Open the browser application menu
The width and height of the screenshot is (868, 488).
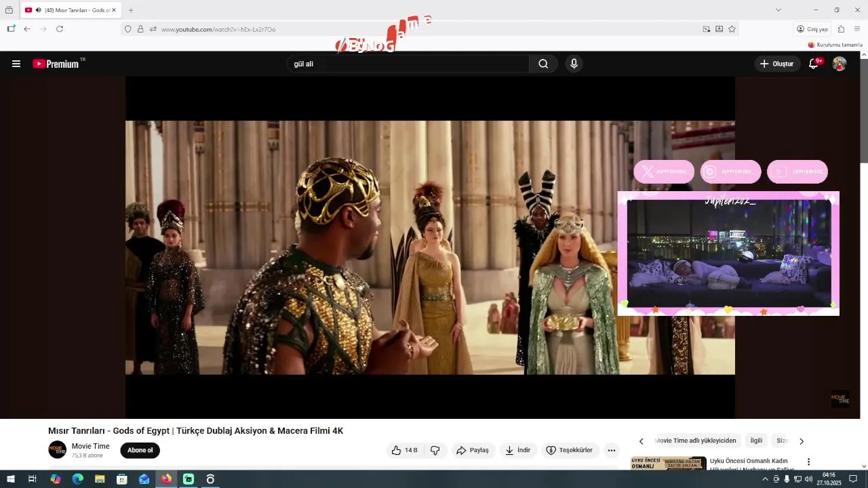point(857,29)
